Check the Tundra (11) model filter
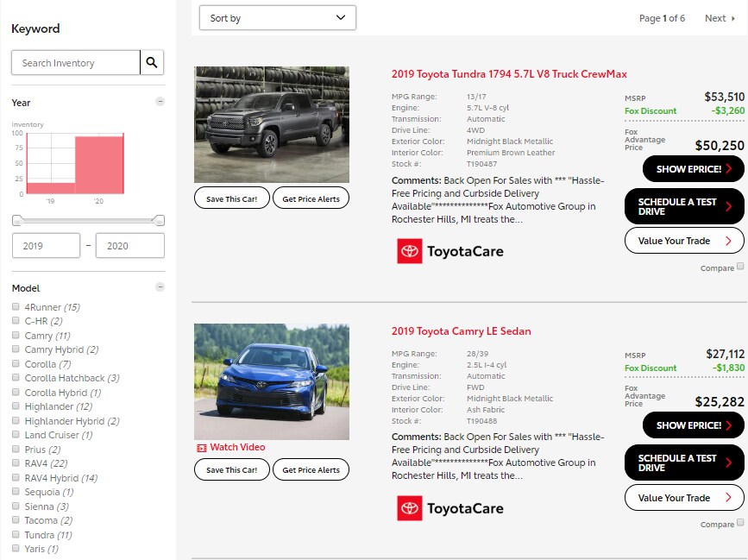This screenshot has width=748, height=560. click(16, 534)
